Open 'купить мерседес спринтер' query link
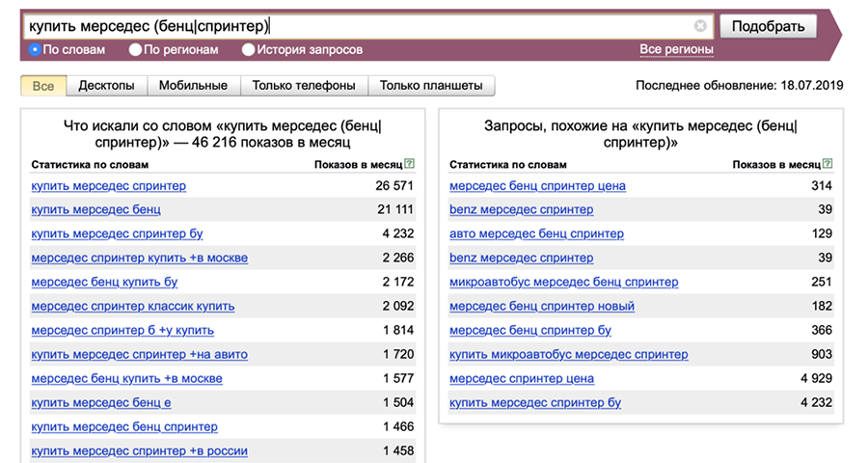868x463 pixels. tap(108, 186)
